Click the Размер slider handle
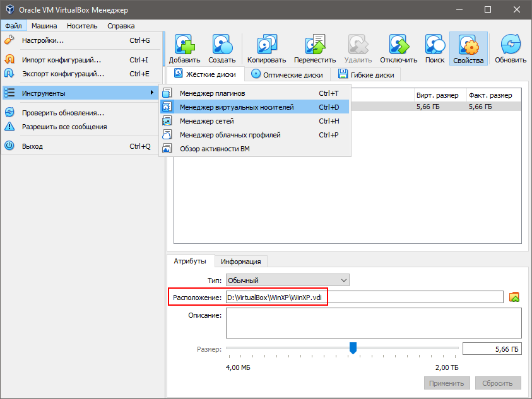Image resolution: width=532 pixels, height=399 pixels. [353, 348]
